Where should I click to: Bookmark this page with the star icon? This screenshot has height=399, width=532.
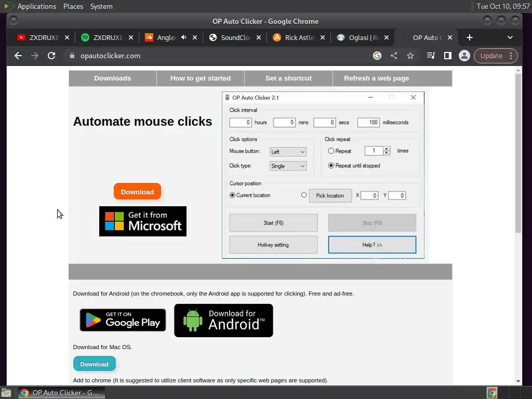[x=410, y=56]
